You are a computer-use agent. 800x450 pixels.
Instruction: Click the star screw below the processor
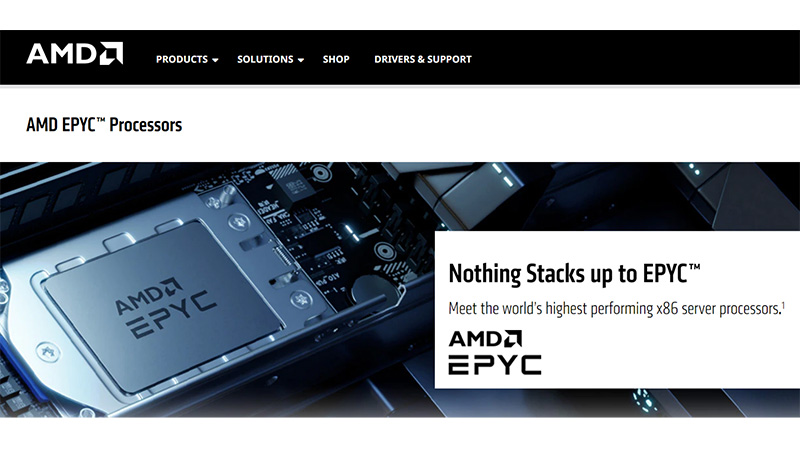[48, 352]
